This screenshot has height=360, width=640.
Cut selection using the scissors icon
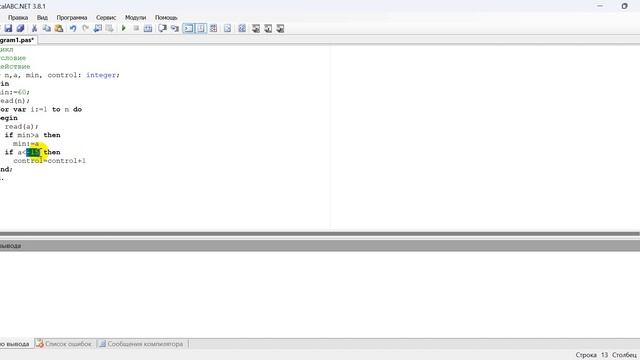tap(34, 28)
